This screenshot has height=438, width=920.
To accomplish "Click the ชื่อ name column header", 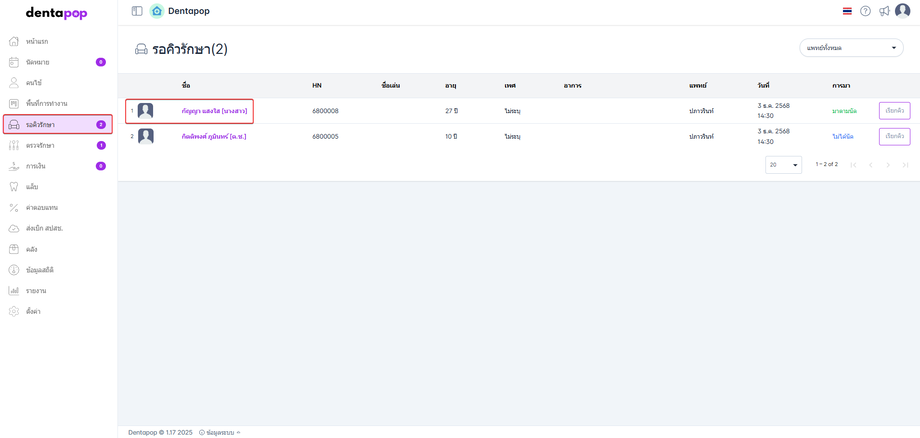I will pos(186,86).
